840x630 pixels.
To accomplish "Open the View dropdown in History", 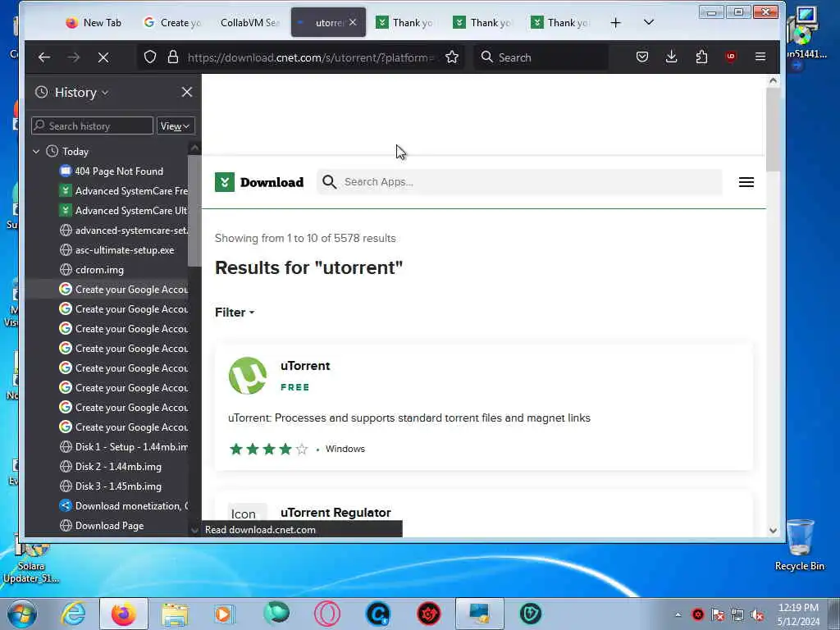I will (176, 126).
